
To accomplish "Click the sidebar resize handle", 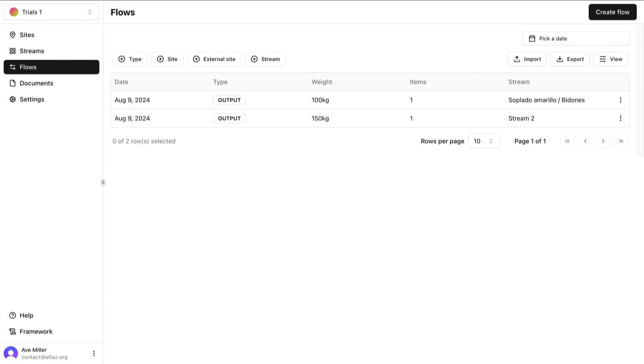I will (103, 182).
